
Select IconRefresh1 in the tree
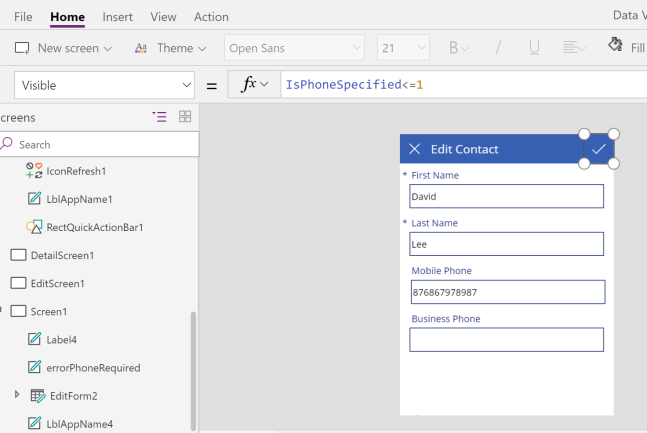pos(75,171)
